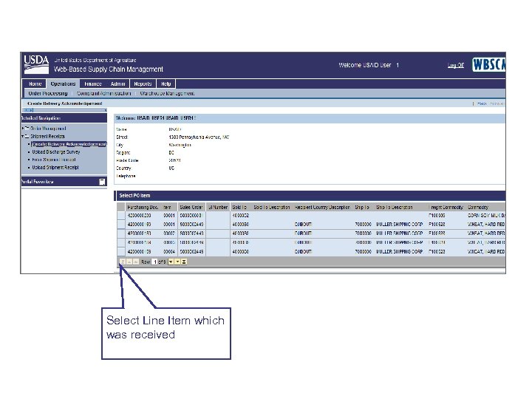This screenshot has height=399, width=532.
Task: Click the Select PO Item section header
Action: tap(310, 196)
